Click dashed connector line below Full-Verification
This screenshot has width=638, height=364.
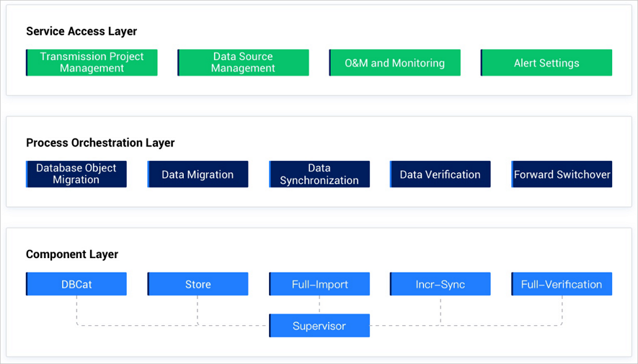(562, 310)
